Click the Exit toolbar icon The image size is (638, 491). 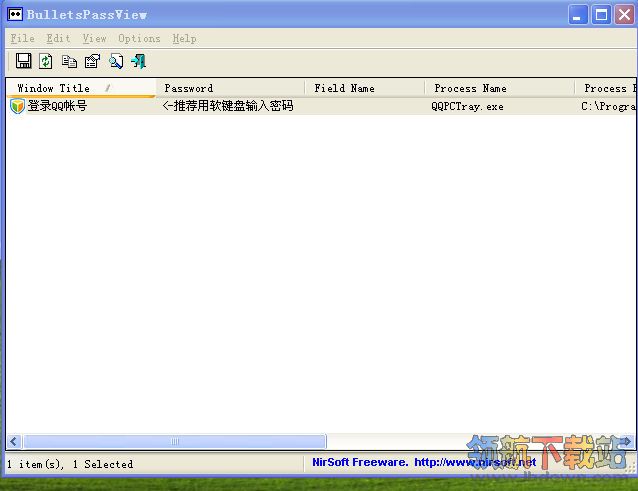tap(138, 61)
